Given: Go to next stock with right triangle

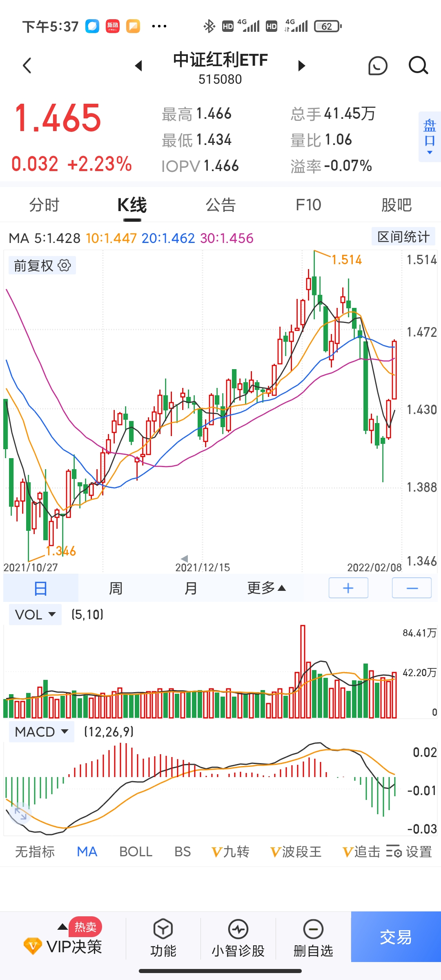Looking at the screenshot, I should (301, 66).
